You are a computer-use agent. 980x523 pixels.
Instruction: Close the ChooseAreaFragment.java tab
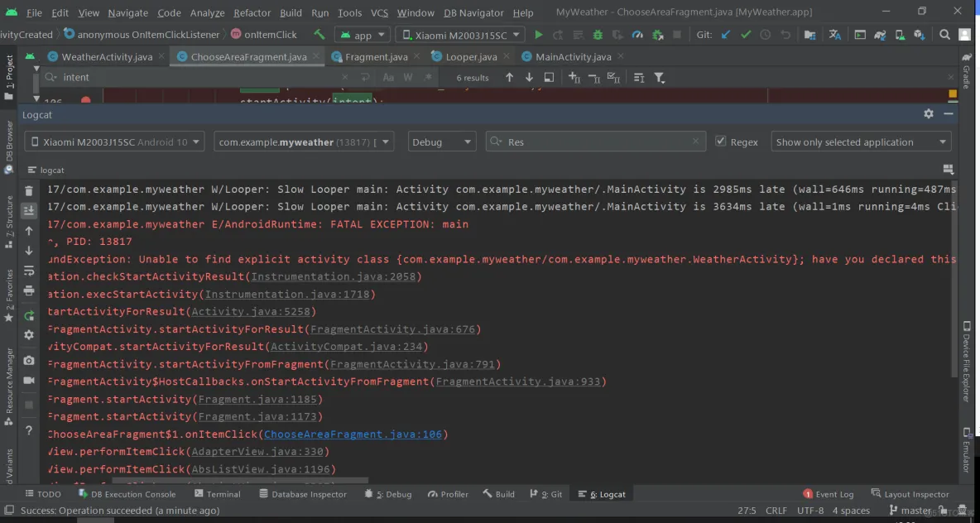point(315,57)
